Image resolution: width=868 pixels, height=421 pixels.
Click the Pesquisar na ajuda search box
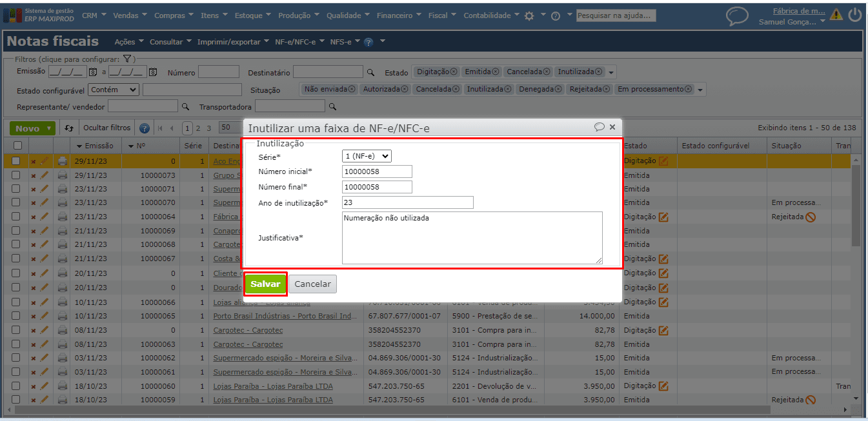616,15
